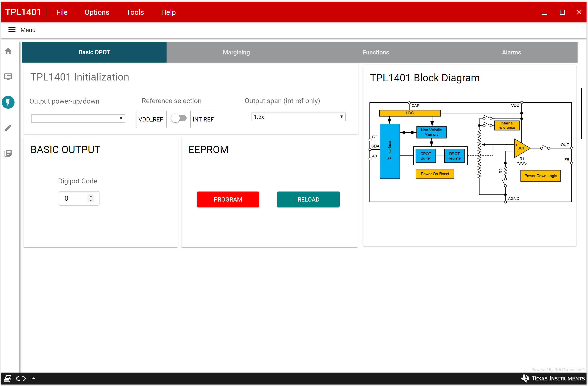Click the log book status bar icon
588x386 pixels.
point(8,378)
